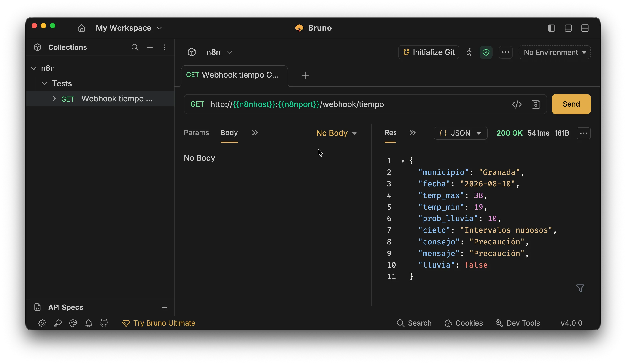Select the GET method in URL bar

click(197, 104)
